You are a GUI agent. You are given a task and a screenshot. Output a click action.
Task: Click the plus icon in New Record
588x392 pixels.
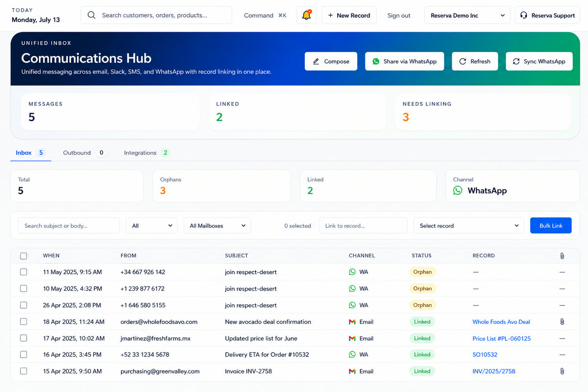331,15
